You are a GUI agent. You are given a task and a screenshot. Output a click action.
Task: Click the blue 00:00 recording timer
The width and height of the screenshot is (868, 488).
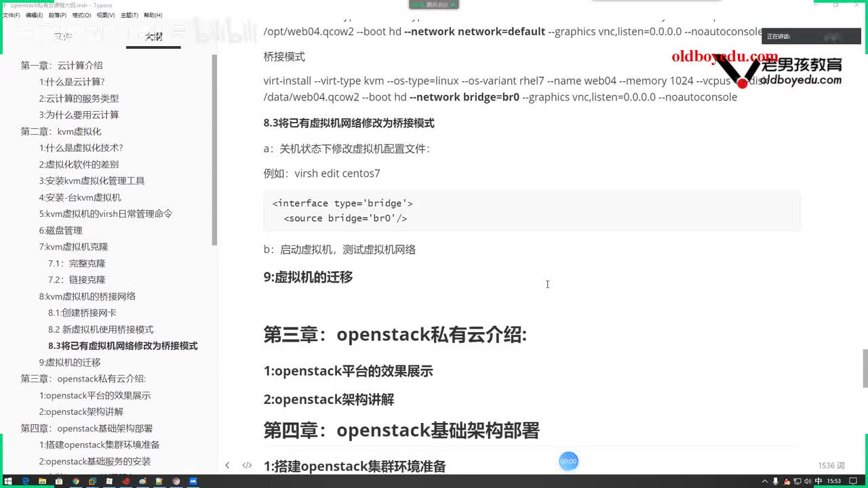pos(568,462)
